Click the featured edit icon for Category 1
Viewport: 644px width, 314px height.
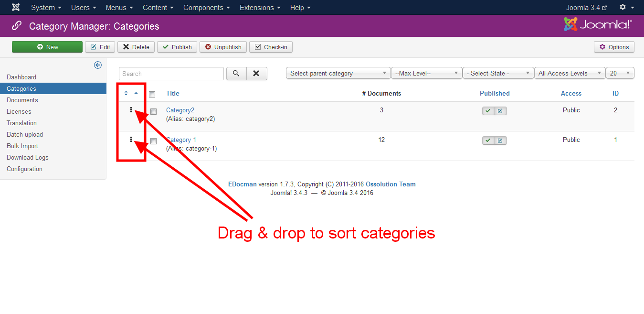tap(500, 141)
